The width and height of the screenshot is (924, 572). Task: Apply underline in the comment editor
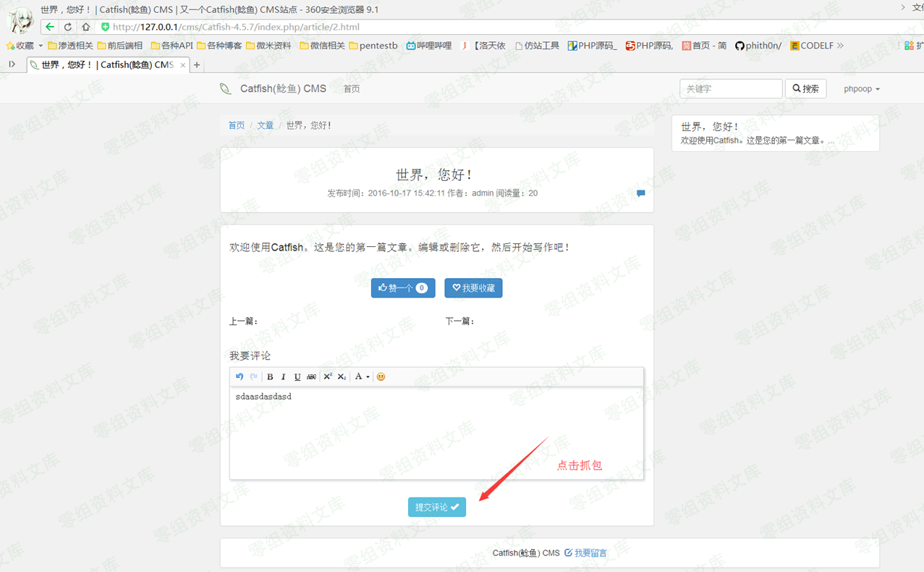(x=297, y=377)
